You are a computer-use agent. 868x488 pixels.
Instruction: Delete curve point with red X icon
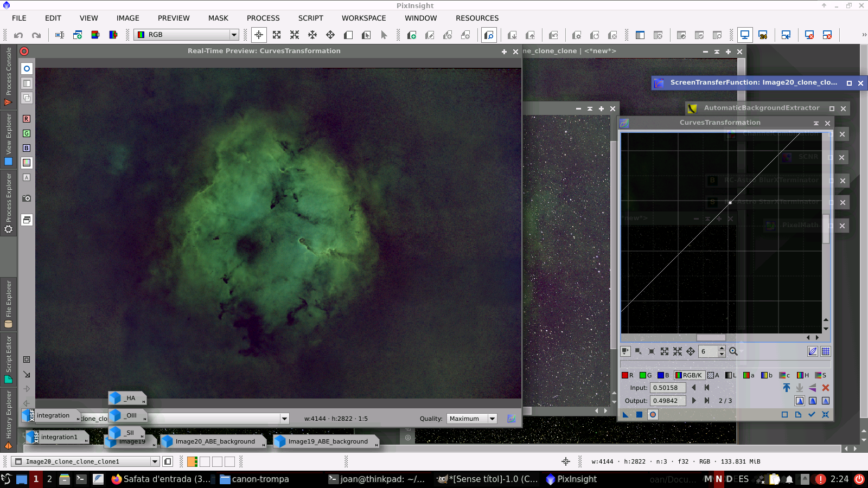click(825, 388)
